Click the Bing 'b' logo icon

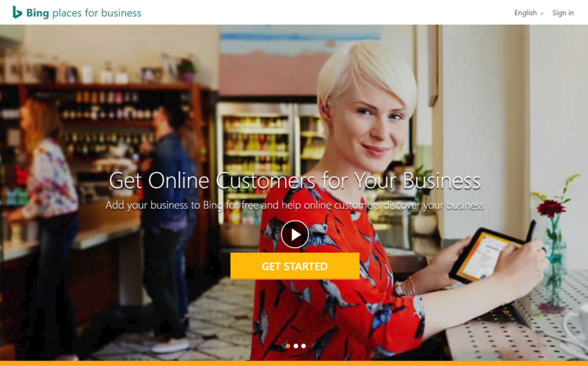[17, 12]
